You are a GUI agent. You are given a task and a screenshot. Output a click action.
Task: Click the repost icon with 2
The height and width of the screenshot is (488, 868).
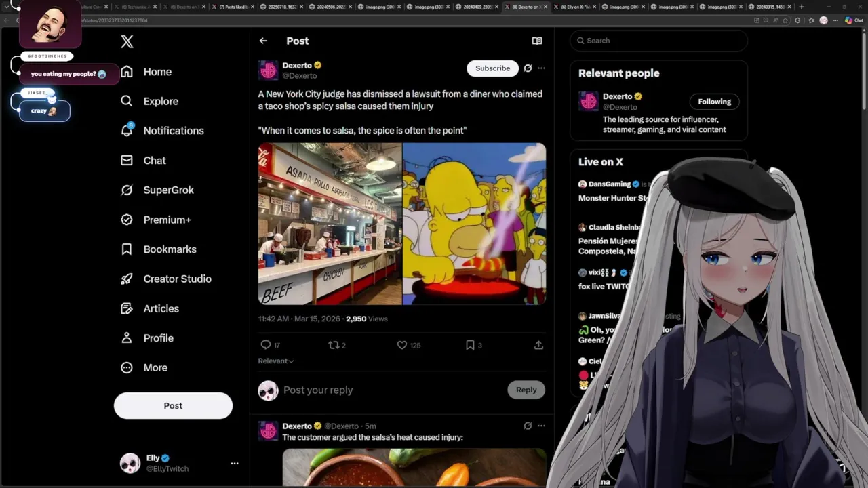[x=334, y=345]
